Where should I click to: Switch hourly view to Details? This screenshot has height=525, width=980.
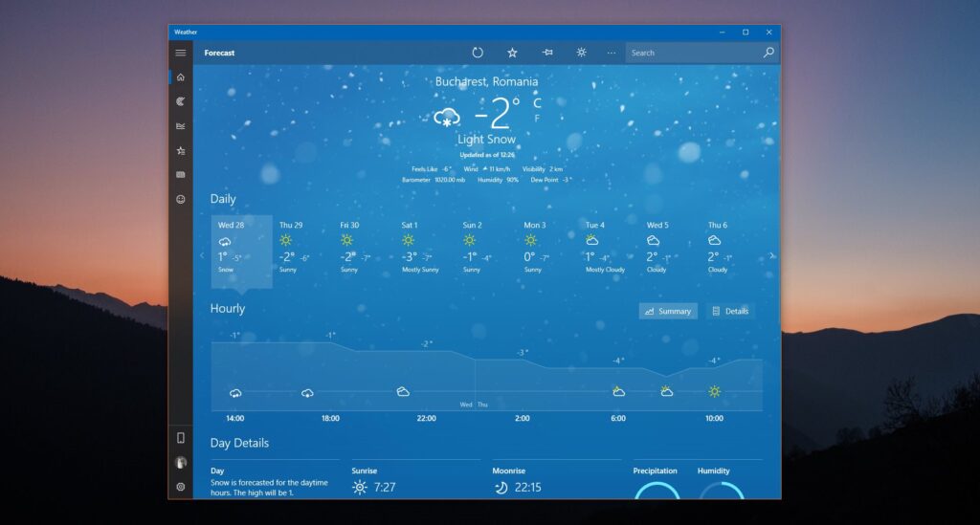click(730, 311)
